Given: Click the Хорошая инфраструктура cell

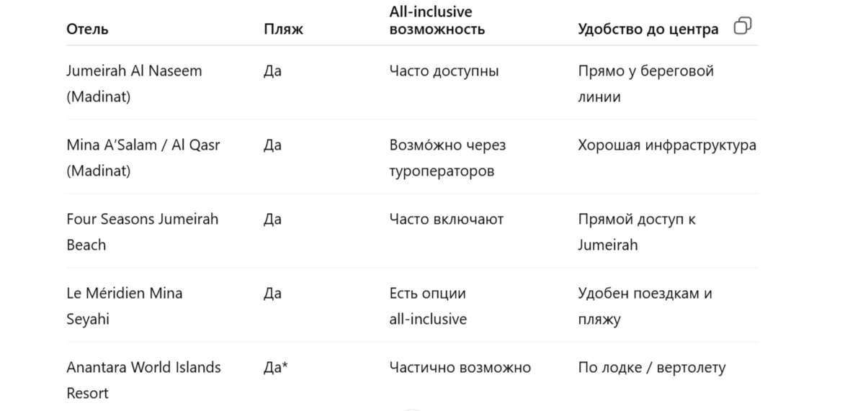Looking at the screenshot, I should [666, 145].
